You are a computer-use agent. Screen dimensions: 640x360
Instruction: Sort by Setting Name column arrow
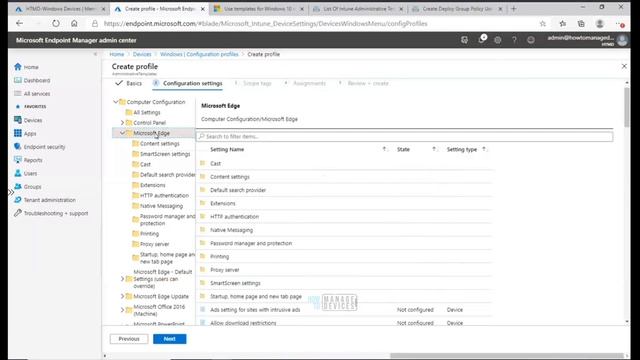(x=384, y=149)
